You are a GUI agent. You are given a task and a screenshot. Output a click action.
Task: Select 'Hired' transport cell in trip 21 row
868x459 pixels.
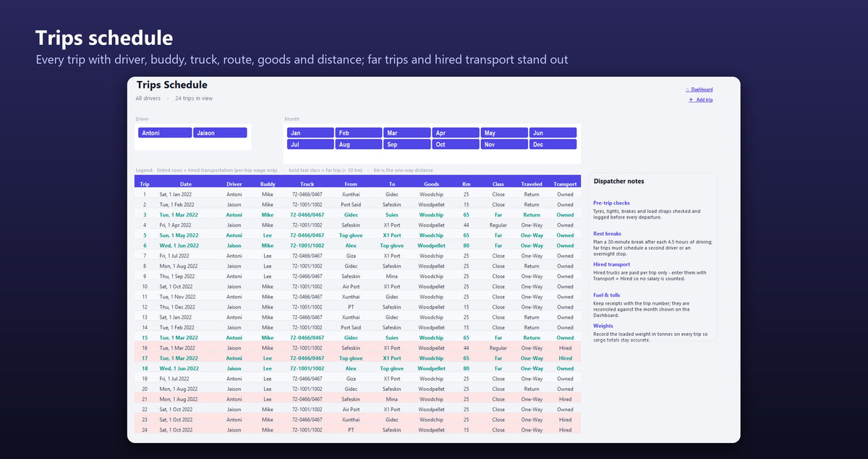click(x=565, y=399)
